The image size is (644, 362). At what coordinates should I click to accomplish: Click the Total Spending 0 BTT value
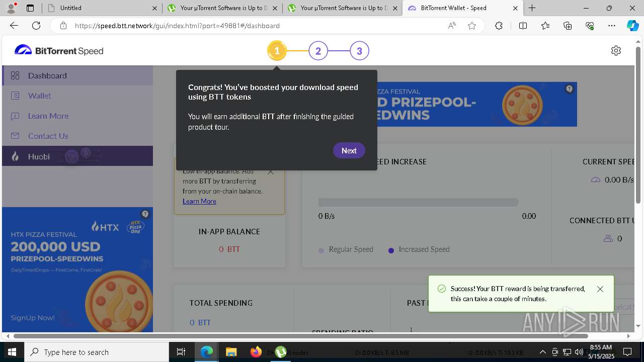(200, 322)
